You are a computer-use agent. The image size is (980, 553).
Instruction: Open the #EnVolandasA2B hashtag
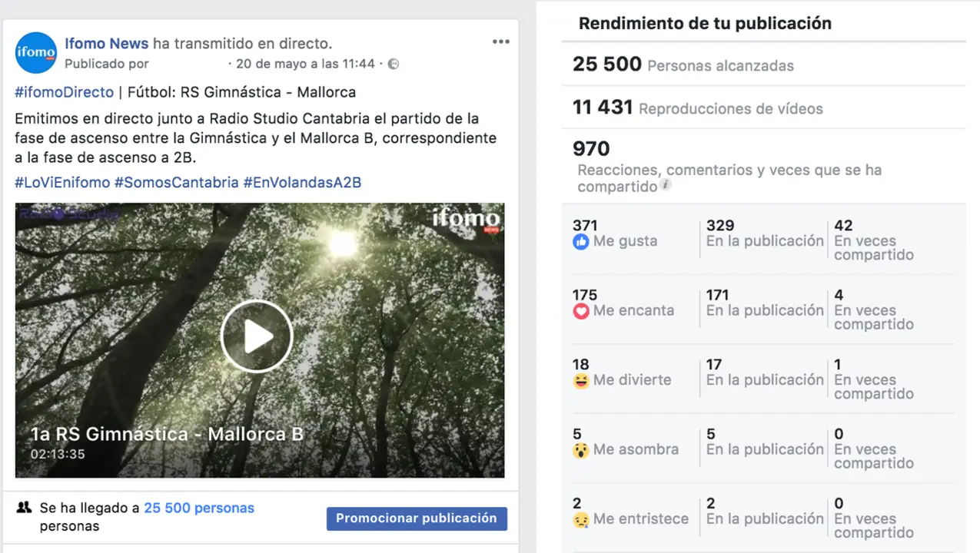point(302,183)
